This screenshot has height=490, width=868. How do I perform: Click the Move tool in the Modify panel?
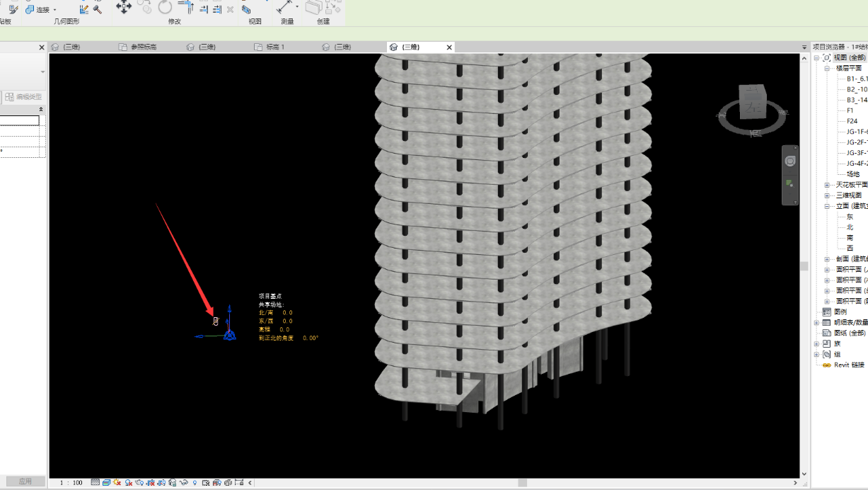[x=124, y=7]
